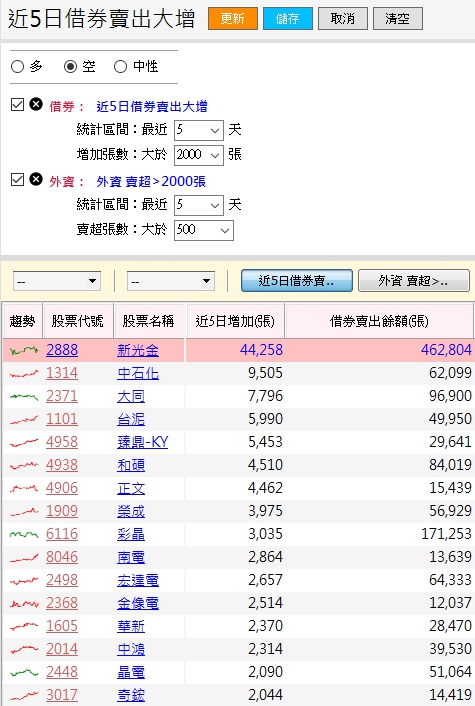Viewport: 475px width, 706px height.
Task: Select 近5日借券賣.. tab button
Action: pyautogui.click(x=297, y=281)
